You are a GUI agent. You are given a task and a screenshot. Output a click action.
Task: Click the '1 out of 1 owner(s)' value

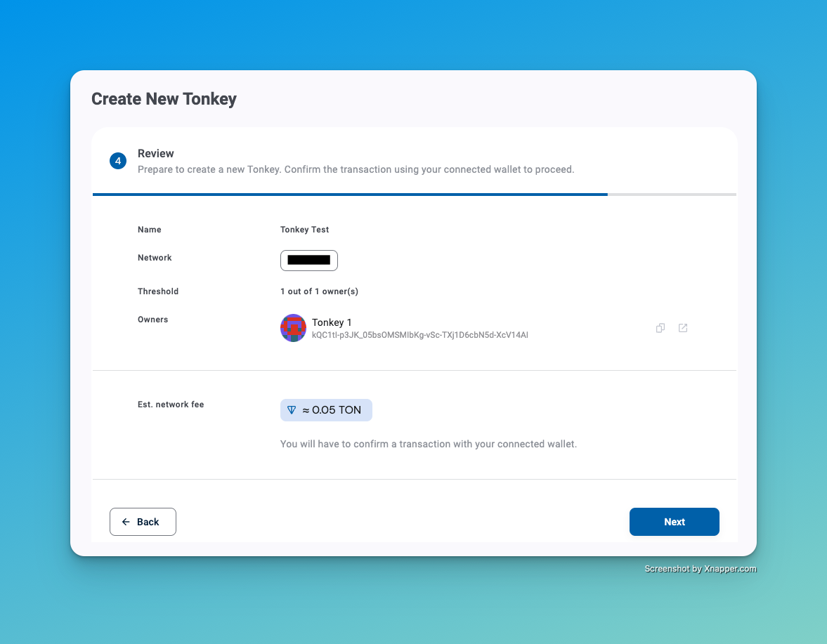coord(319,291)
